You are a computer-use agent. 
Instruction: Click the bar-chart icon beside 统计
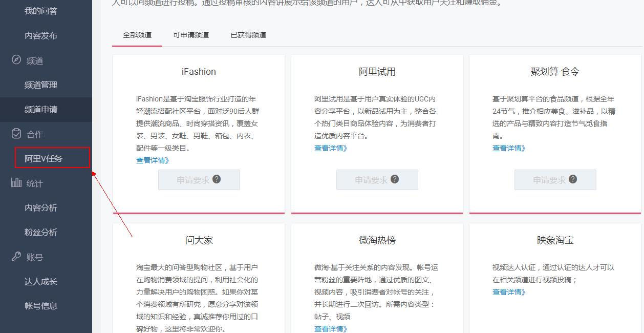16,183
